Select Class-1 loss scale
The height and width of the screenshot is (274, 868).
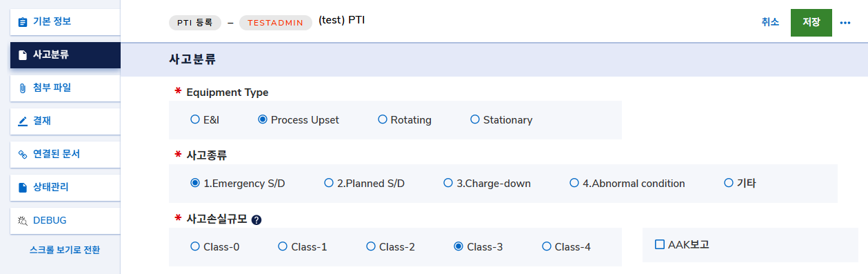pos(283,246)
